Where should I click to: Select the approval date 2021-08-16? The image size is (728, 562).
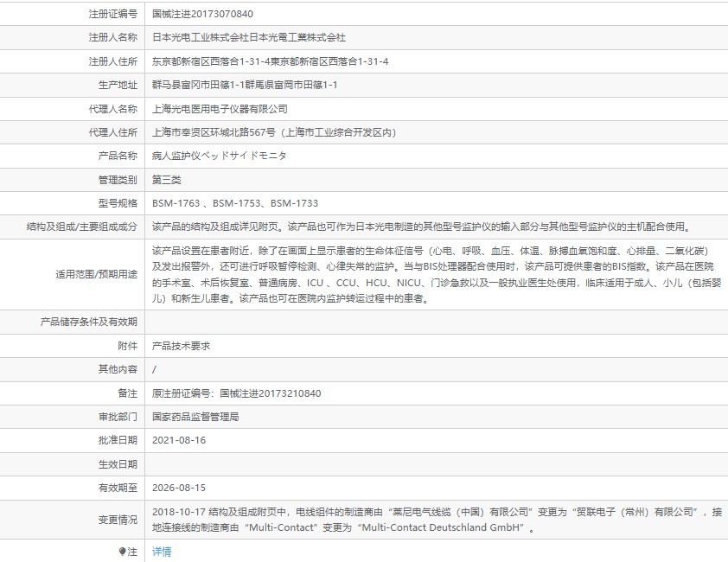click(179, 440)
